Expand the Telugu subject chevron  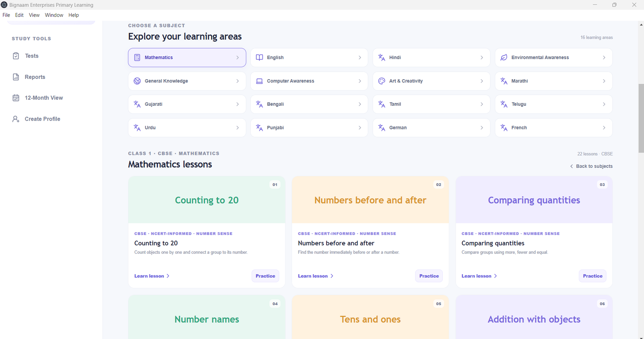604,104
